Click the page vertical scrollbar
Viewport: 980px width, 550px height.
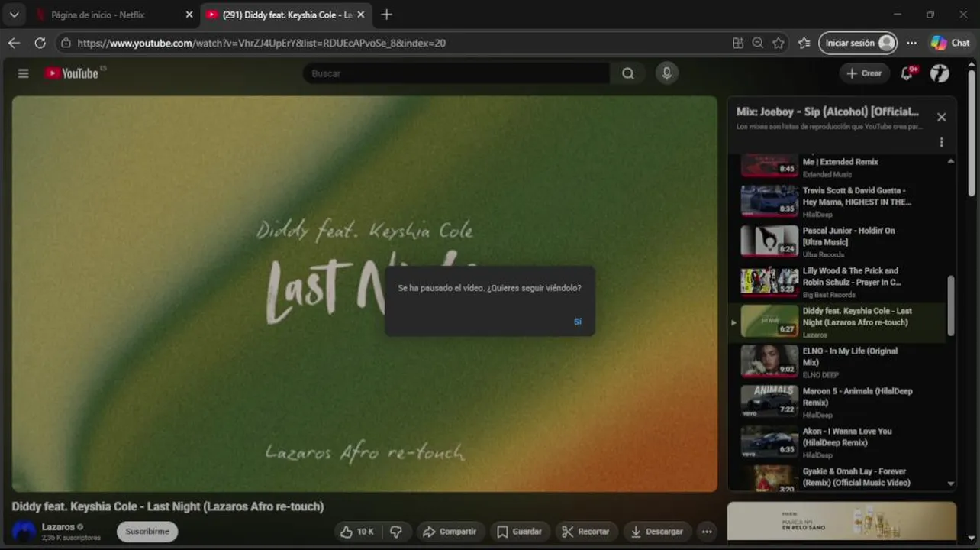[x=972, y=134]
